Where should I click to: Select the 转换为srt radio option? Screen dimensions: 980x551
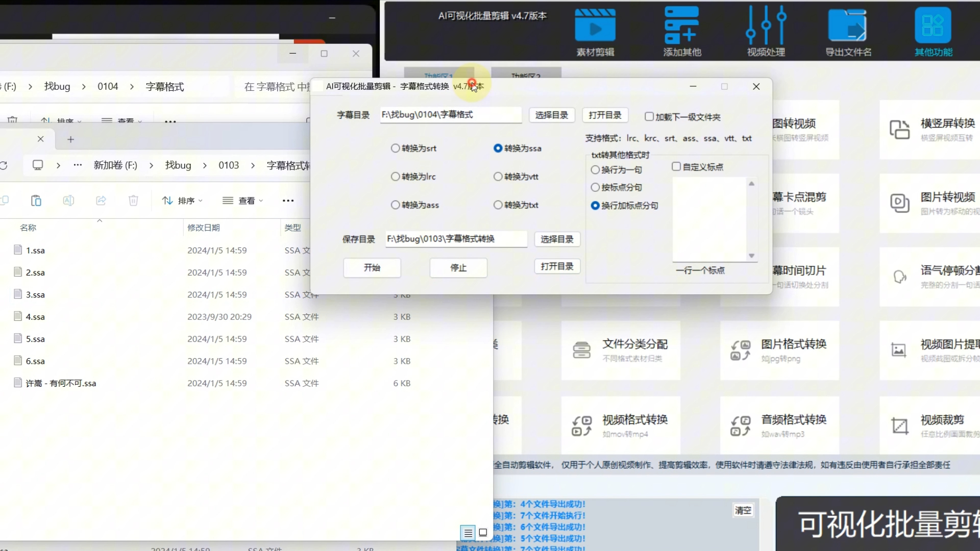396,148
